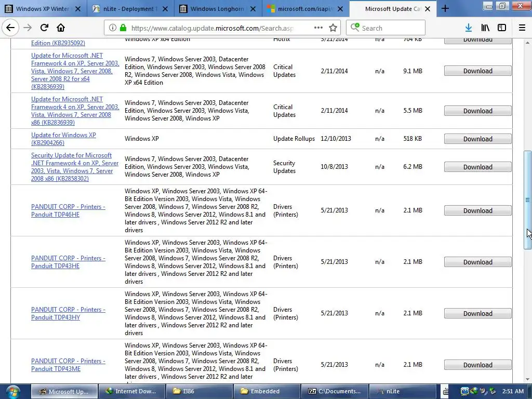
Task: Open Panduit TDP43HY printer driver link
Action: [x=68, y=313]
